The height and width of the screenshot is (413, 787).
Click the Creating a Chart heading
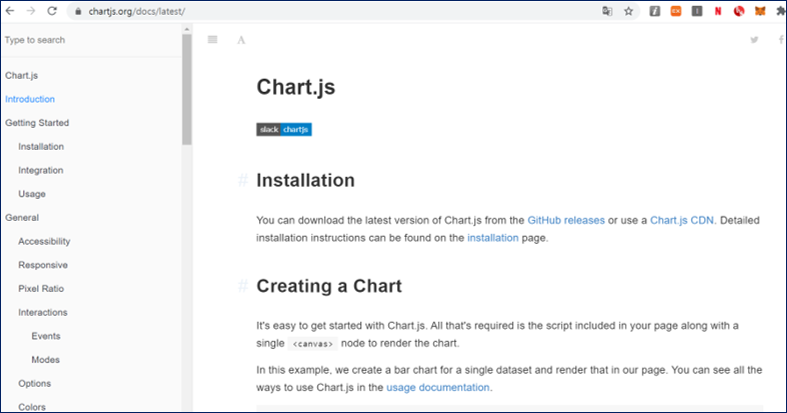point(329,286)
